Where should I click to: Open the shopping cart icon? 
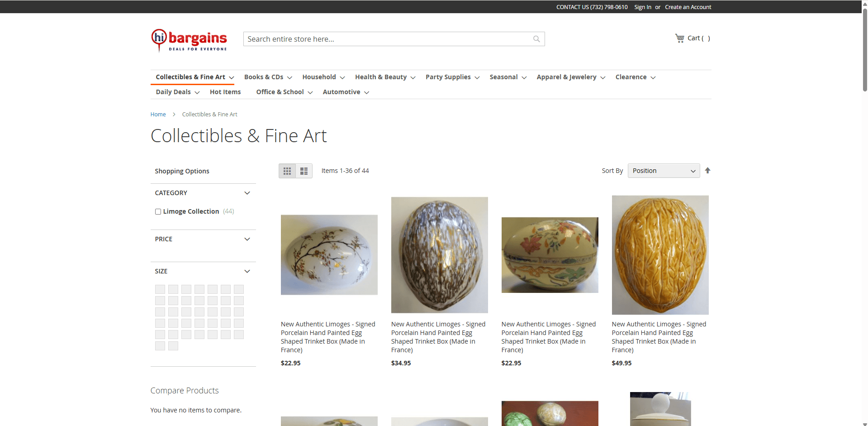679,38
